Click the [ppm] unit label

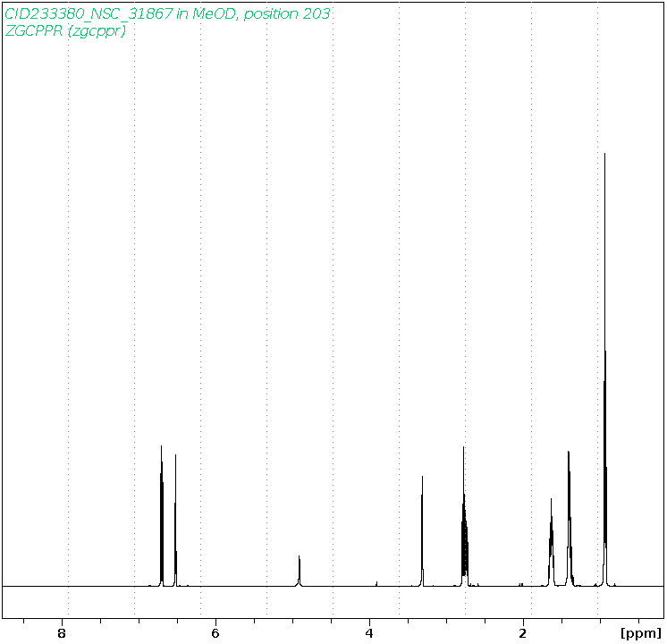coord(641,633)
